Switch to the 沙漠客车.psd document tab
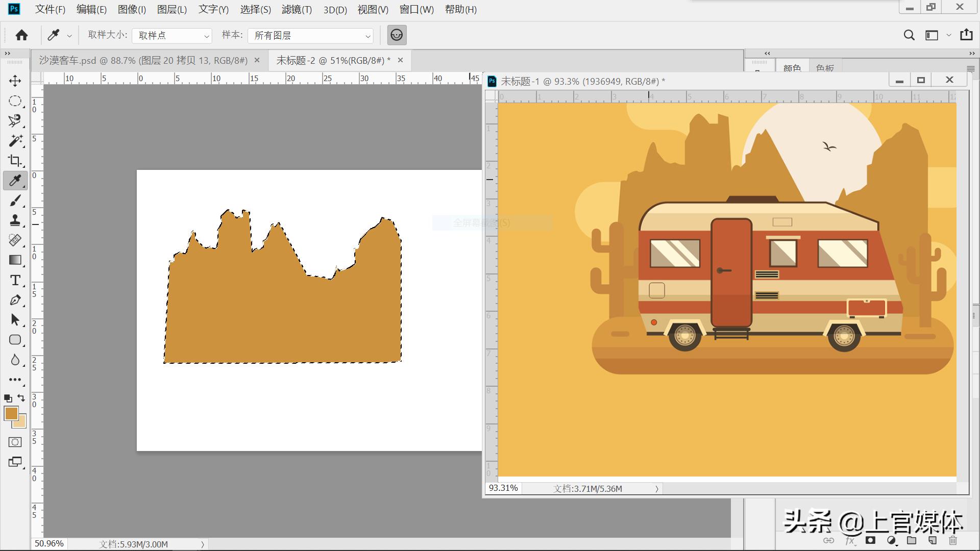 [x=143, y=61]
